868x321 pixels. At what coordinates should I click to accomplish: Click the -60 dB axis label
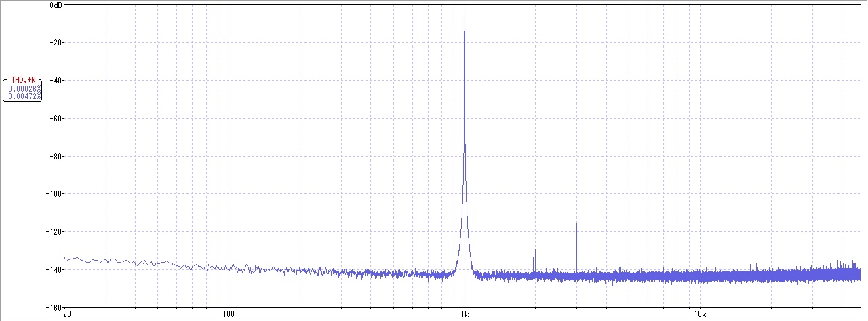[x=56, y=119]
